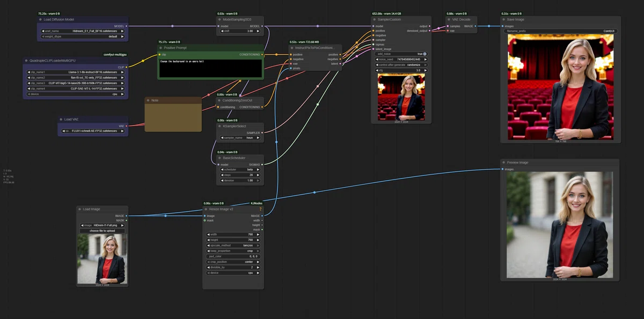Viewport: 644px width, 319px height.
Task: Collapse the SamplerCustom node via its title dot
Action: [x=375, y=19]
